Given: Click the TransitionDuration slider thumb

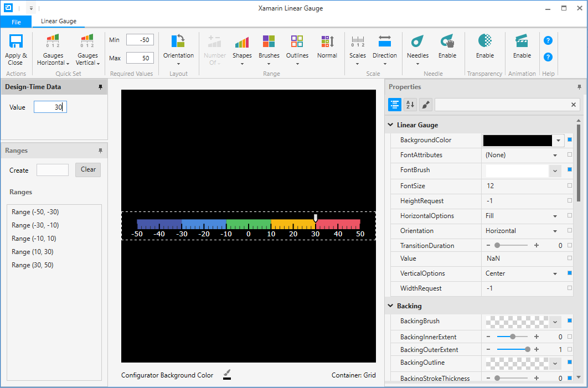Looking at the screenshot, I should (497, 246).
